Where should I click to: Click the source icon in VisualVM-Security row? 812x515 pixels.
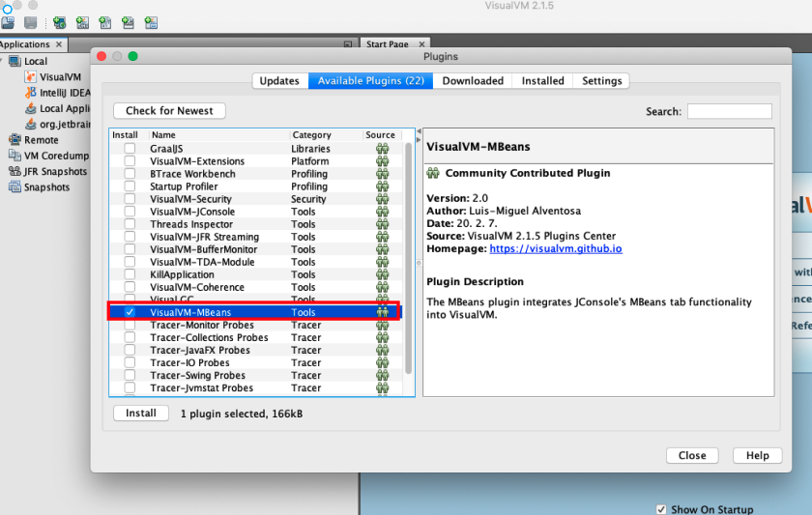tap(382, 199)
